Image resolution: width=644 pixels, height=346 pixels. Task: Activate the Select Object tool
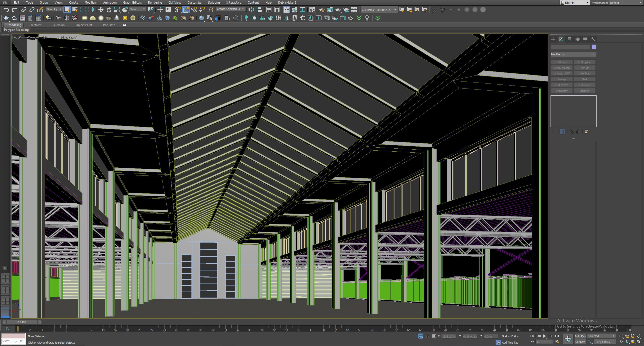coord(67,10)
